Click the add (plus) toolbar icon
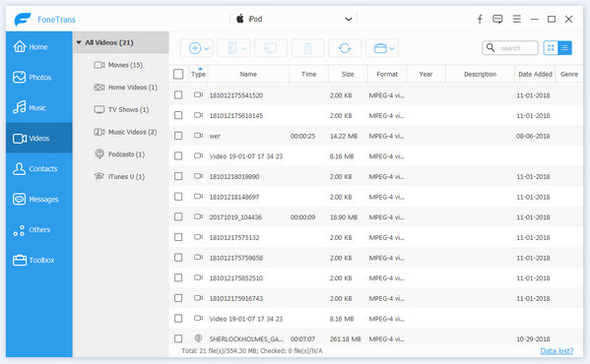 click(195, 48)
